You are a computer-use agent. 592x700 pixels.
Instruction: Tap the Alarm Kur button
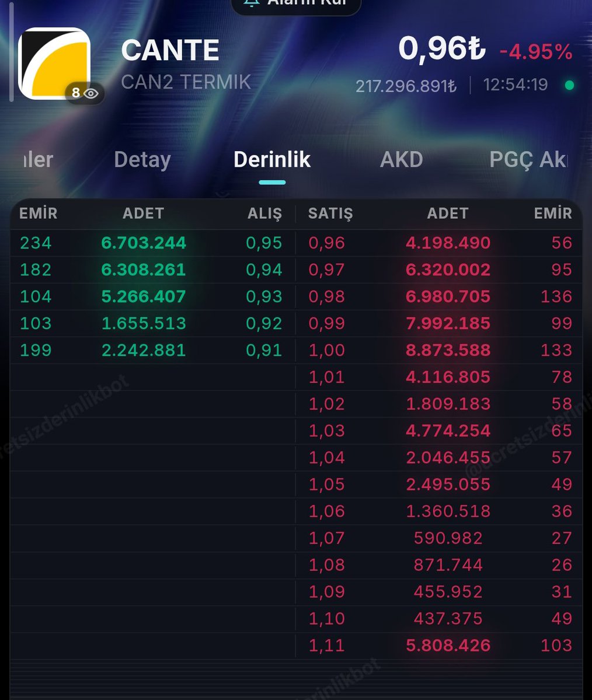click(296, 4)
